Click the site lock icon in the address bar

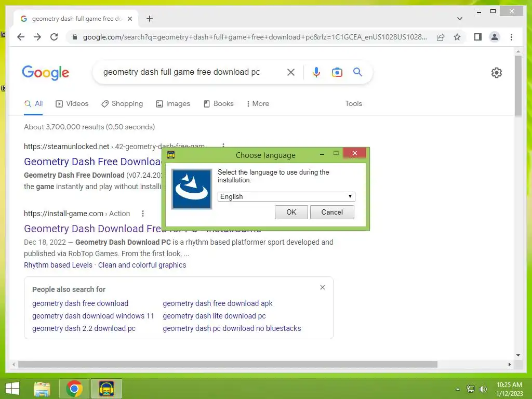[75, 37]
